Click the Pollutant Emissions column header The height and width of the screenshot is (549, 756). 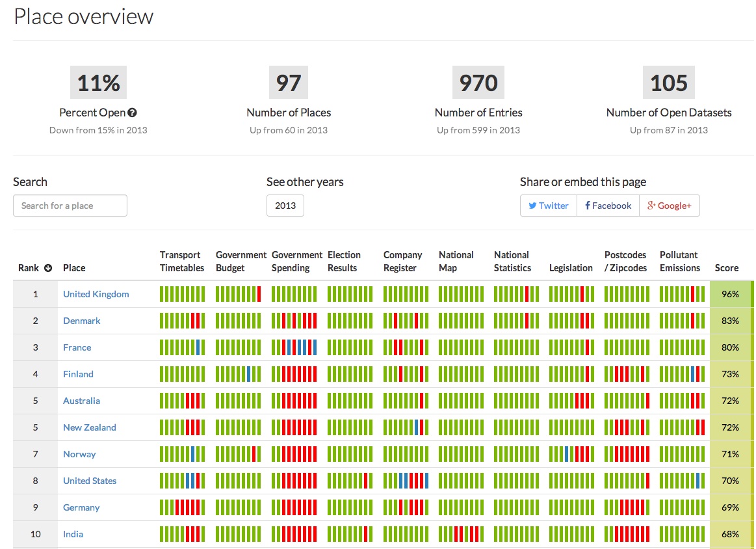click(x=679, y=261)
